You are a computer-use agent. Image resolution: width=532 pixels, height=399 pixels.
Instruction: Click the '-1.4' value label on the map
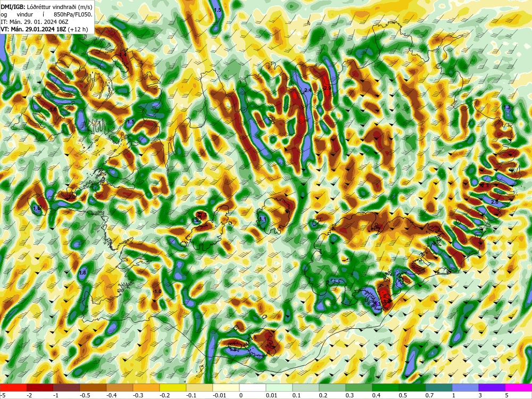pyautogui.click(x=122, y=54)
